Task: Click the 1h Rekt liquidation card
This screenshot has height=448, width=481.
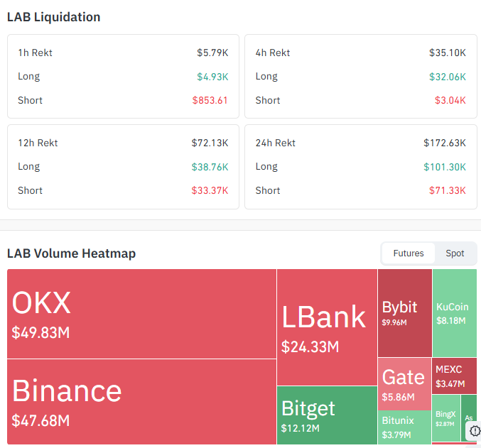Action: coord(123,77)
